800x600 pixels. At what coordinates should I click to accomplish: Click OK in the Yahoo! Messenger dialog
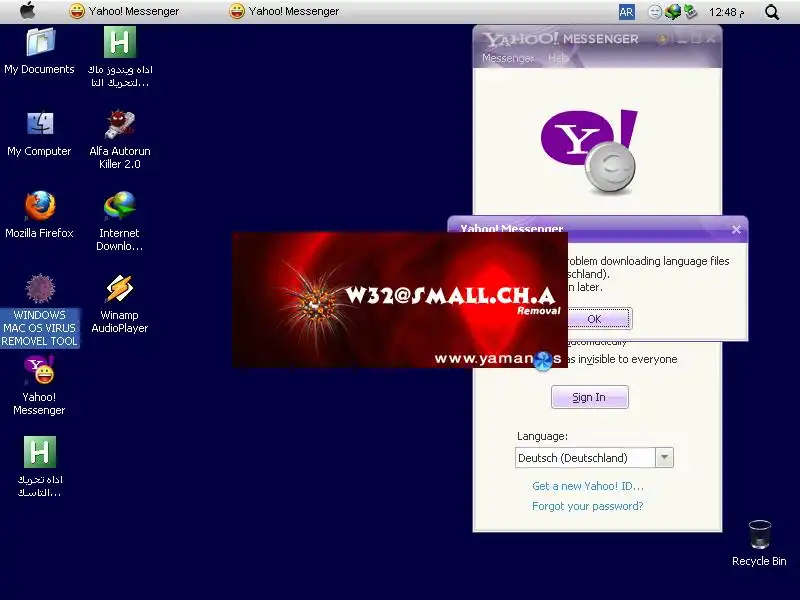click(594, 319)
